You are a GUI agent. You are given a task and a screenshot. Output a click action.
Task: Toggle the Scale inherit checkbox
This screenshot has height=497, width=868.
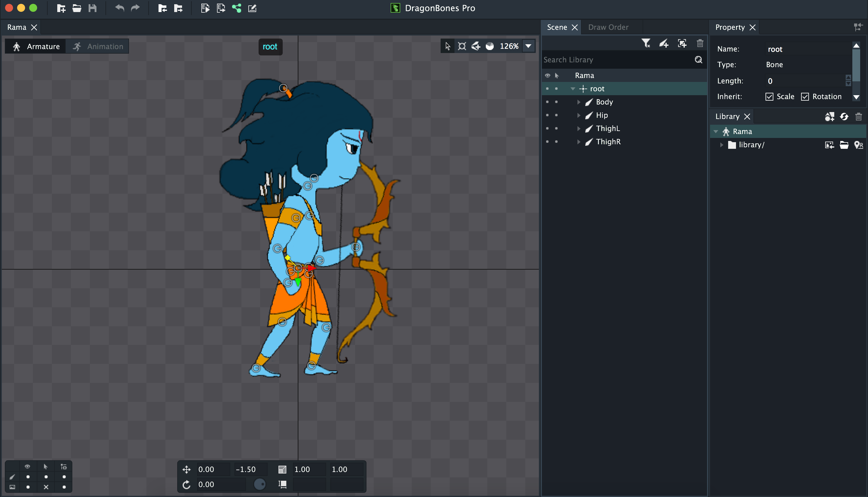click(x=769, y=97)
